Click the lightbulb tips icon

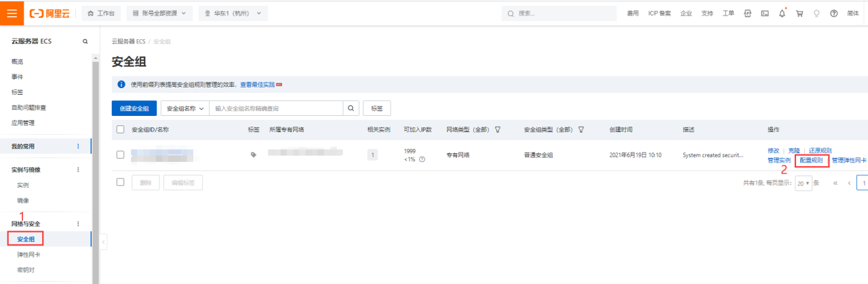816,14
